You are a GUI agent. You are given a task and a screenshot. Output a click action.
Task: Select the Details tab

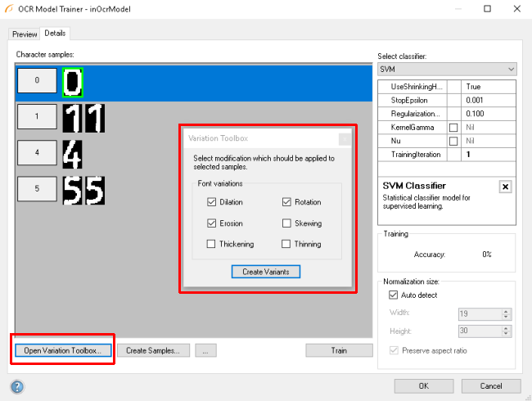[x=56, y=34]
